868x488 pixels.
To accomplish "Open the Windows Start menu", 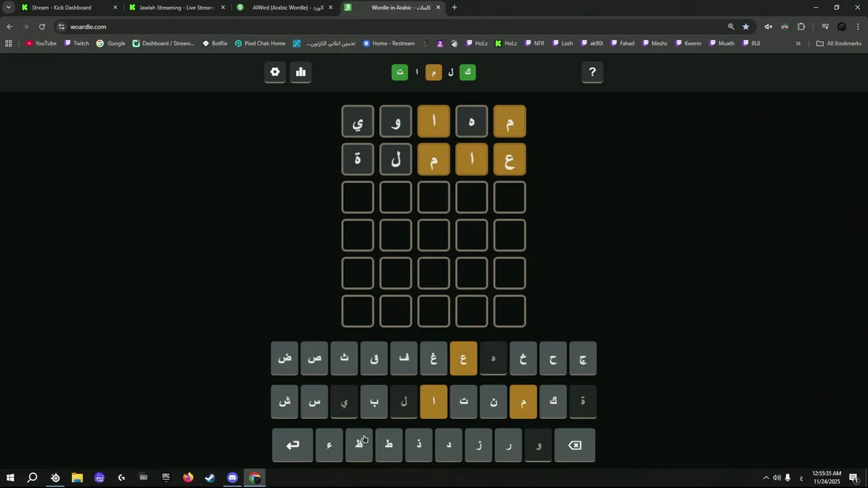I will (x=10, y=478).
